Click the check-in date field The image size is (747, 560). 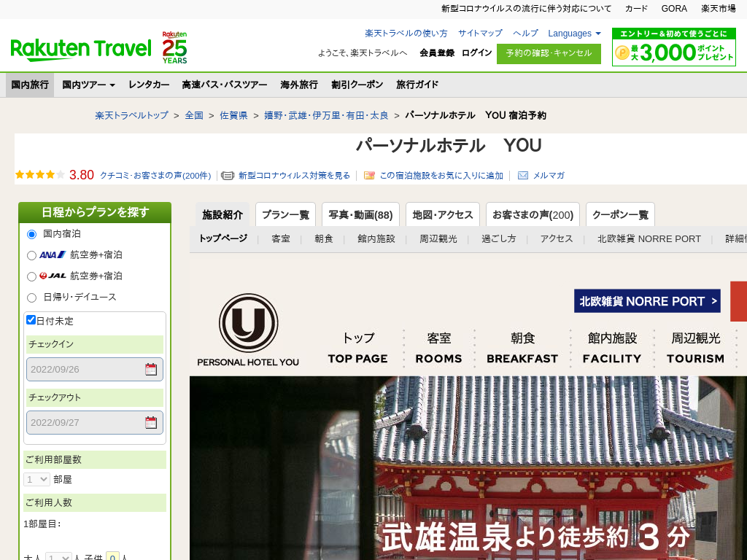coord(95,370)
